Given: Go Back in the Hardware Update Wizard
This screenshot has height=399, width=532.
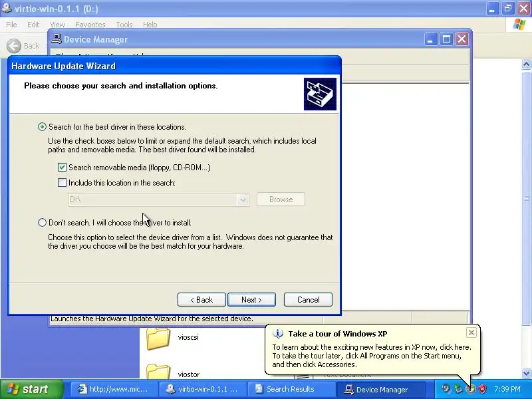Looking at the screenshot, I should pyautogui.click(x=201, y=300).
